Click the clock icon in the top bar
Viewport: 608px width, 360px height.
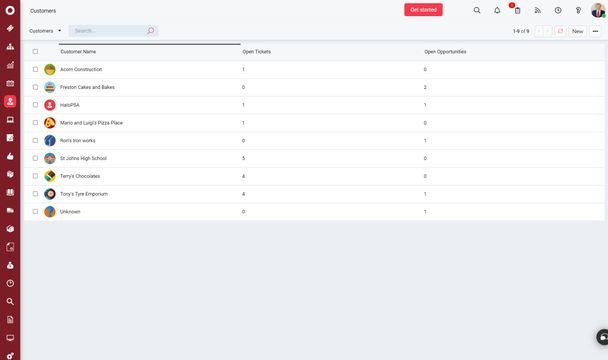click(558, 10)
